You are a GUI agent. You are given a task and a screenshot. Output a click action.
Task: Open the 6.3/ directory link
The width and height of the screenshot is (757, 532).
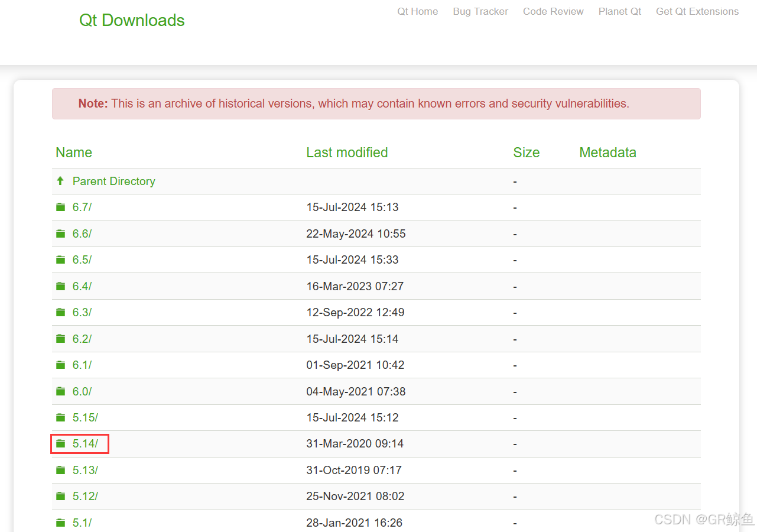[82, 313]
